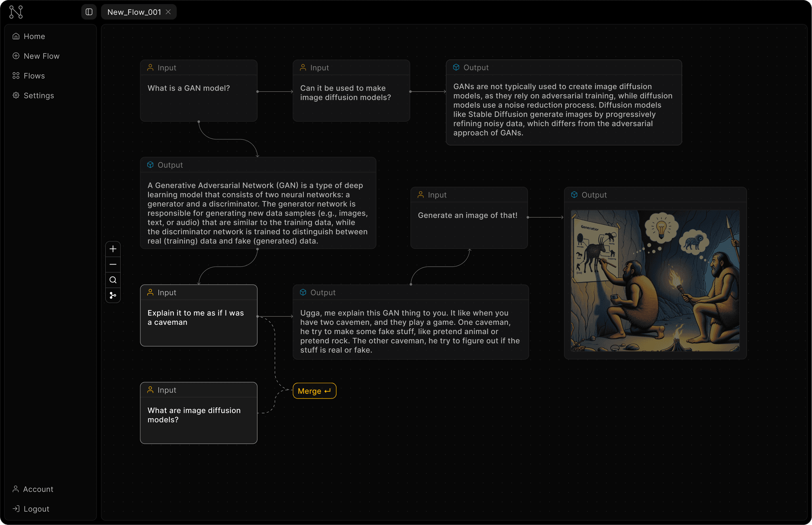Select the "What is a GAN model?" input
This screenshot has width=812, height=525.
point(199,97)
